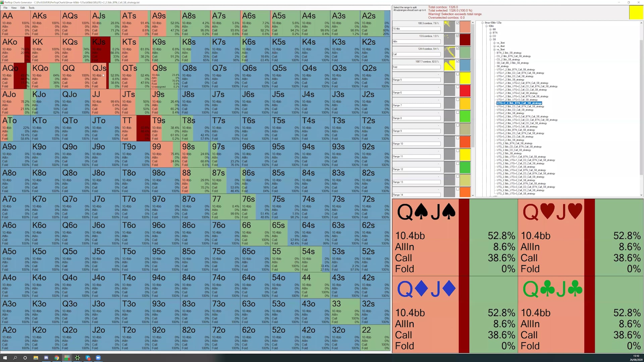Open Zoom from the taskbar
This screenshot has height=362, width=644.
click(98, 358)
